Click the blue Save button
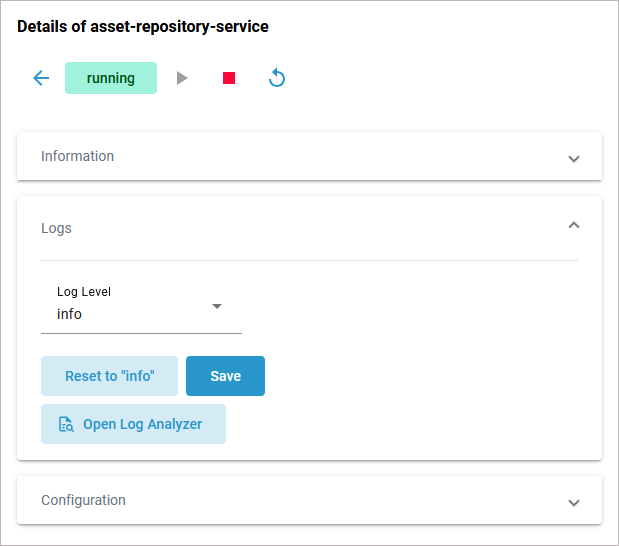Viewport: 619px width, 546px height. [x=225, y=376]
